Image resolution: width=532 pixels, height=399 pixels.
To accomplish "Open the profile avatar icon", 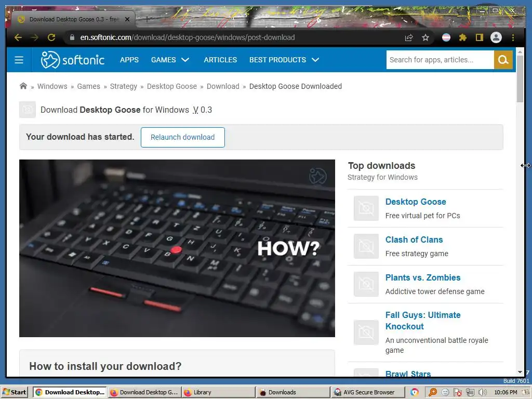I will [x=496, y=37].
